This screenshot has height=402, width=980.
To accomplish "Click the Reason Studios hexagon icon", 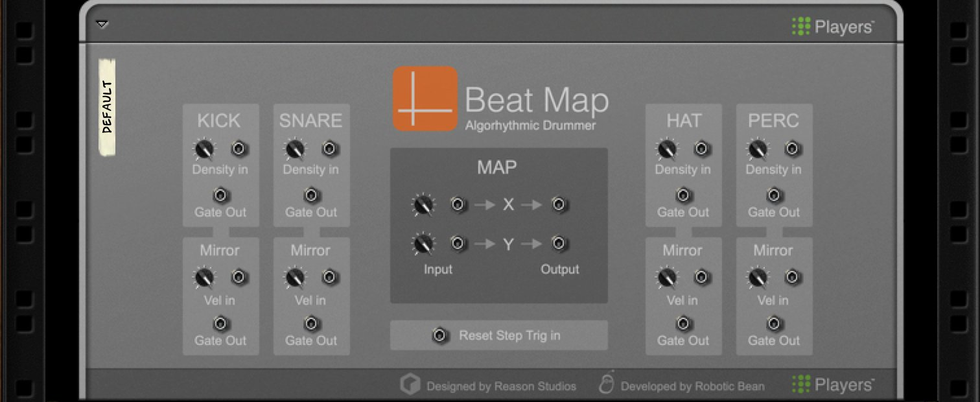I will coord(410,385).
